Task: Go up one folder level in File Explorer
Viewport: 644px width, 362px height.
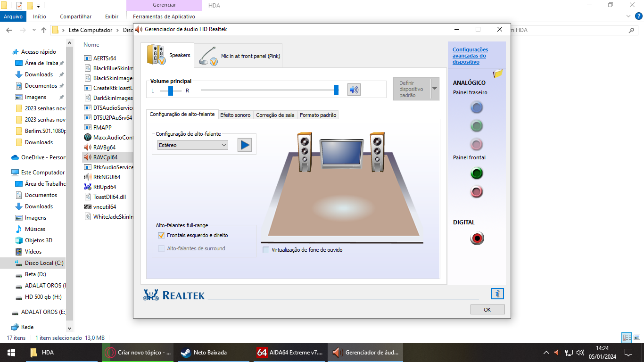Action: pos(44,30)
